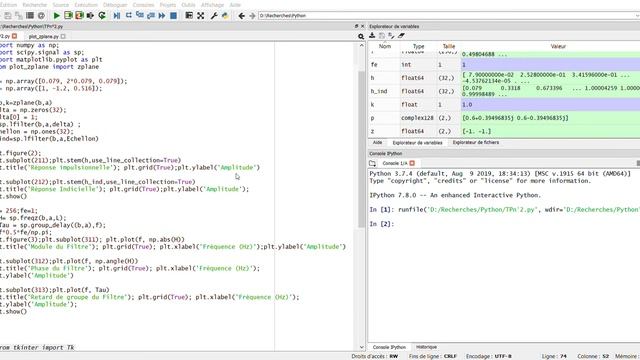
Task: Remove all variables with eraser
Action: click(402, 36)
